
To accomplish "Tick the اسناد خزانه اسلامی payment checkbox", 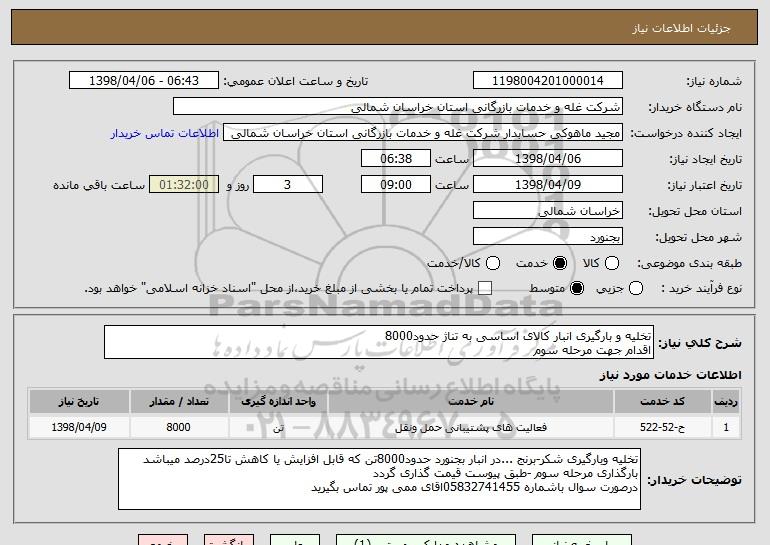I will tap(485, 288).
